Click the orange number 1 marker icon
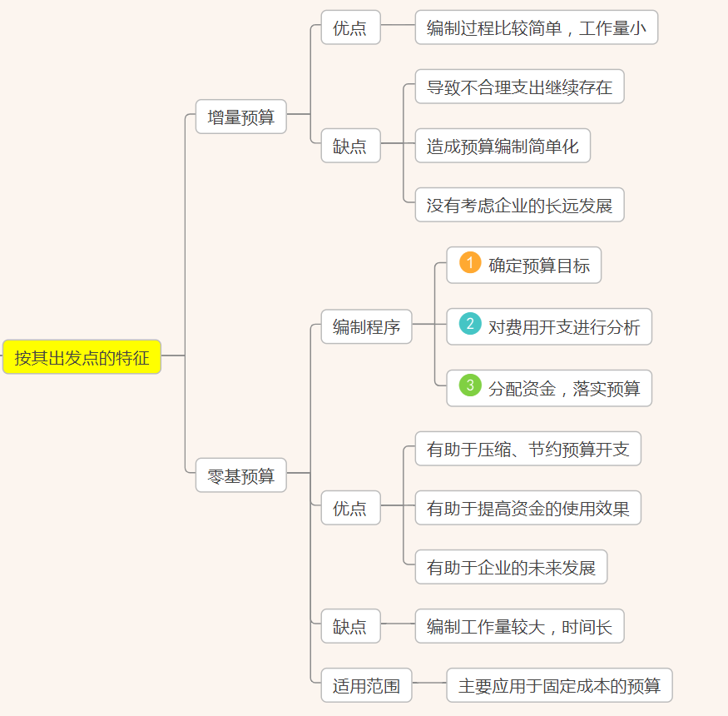This screenshot has height=716, width=728. [x=470, y=263]
